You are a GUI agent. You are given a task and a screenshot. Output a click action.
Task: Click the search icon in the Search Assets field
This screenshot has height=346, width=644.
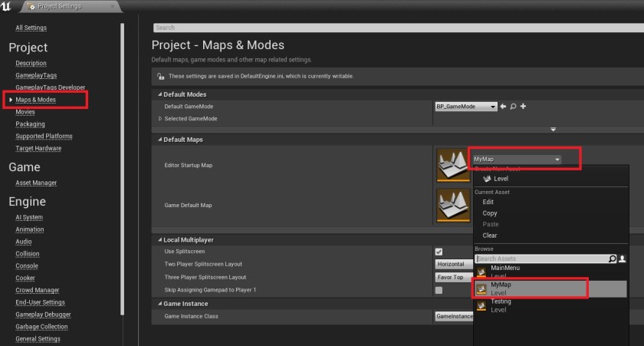point(612,259)
